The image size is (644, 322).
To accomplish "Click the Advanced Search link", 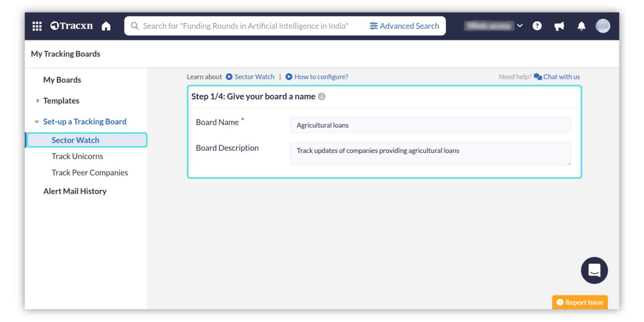I will coord(404,26).
